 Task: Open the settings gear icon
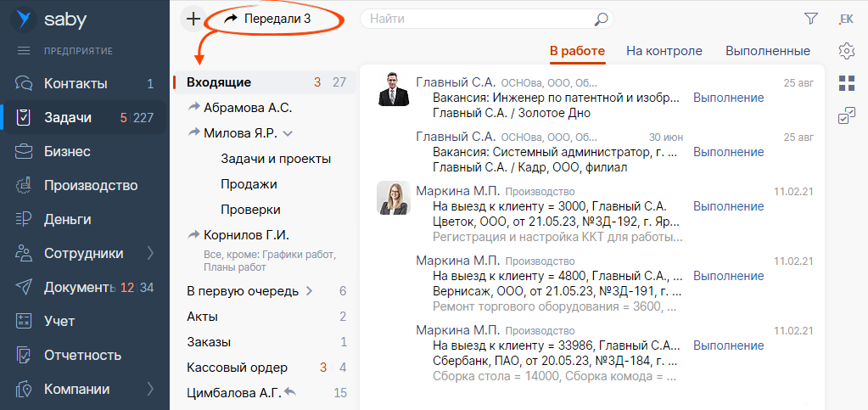tap(846, 51)
